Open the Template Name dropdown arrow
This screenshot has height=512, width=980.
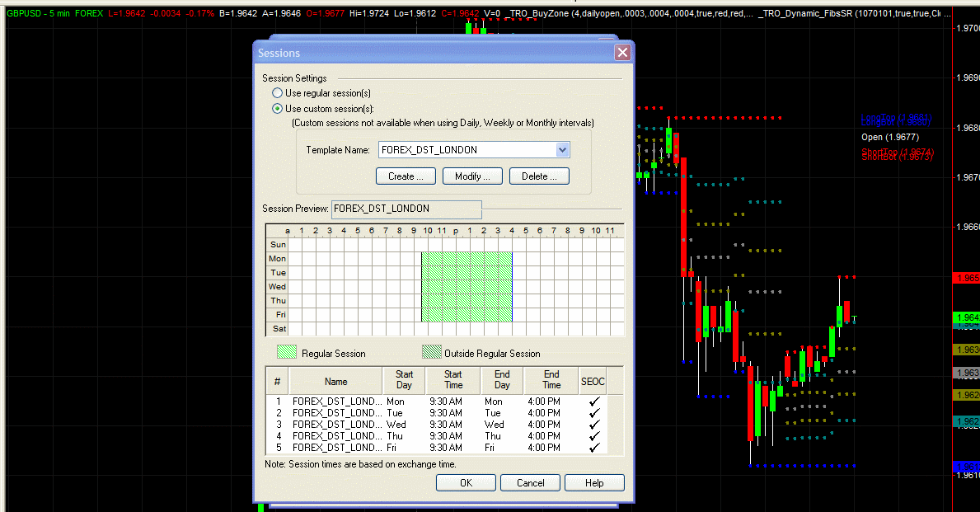562,150
